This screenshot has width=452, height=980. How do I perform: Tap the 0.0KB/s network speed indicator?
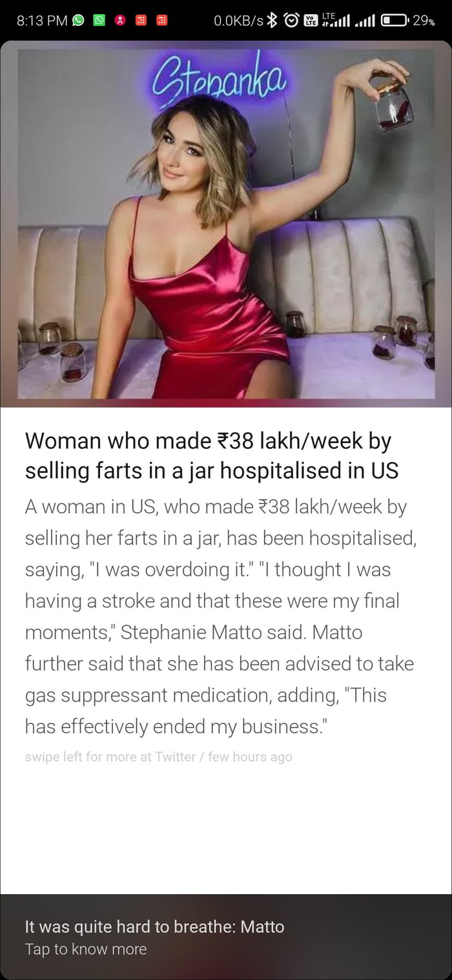(x=238, y=21)
